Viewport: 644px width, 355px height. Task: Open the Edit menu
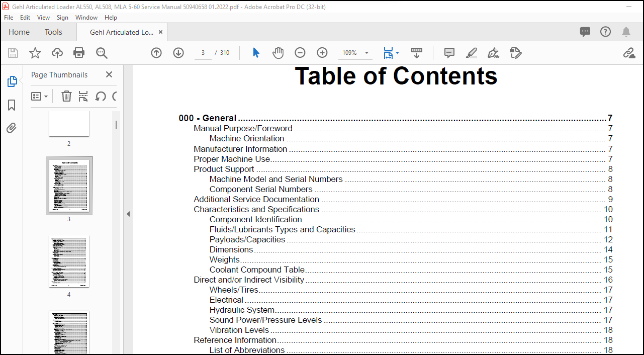[x=25, y=17]
